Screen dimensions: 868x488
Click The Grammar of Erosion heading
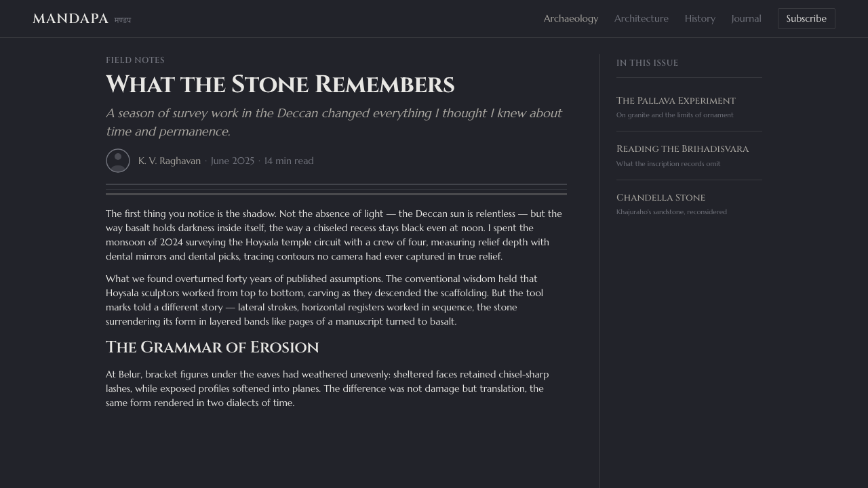tap(212, 347)
